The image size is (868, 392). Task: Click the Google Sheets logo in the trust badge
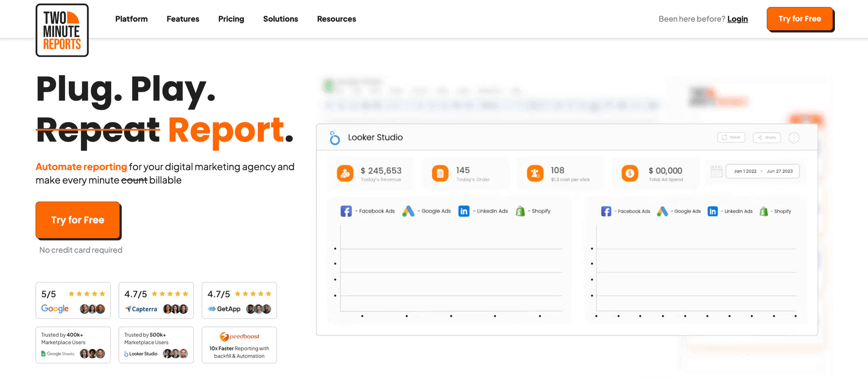(58, 354)
